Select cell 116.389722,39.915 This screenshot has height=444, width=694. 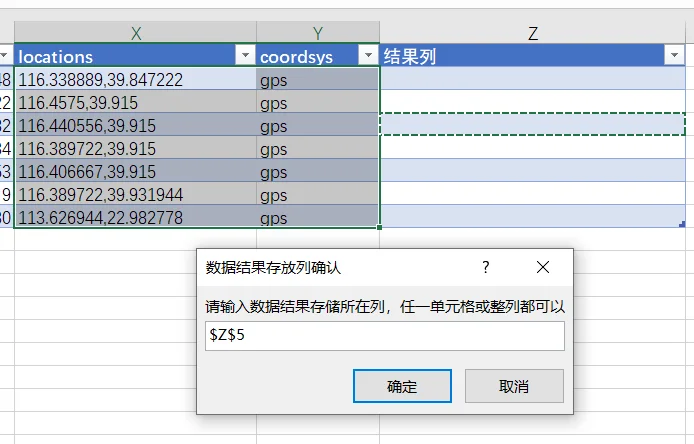coord(135,147)
